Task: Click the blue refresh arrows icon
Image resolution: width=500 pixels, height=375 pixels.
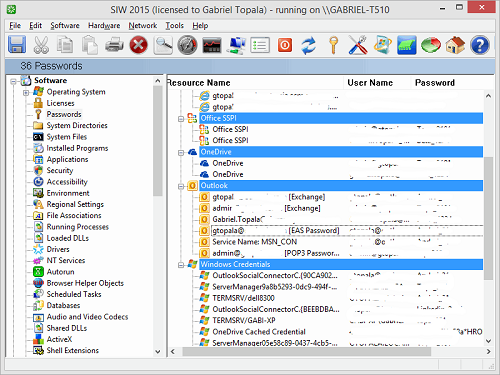Action: (x=309, y=45)
